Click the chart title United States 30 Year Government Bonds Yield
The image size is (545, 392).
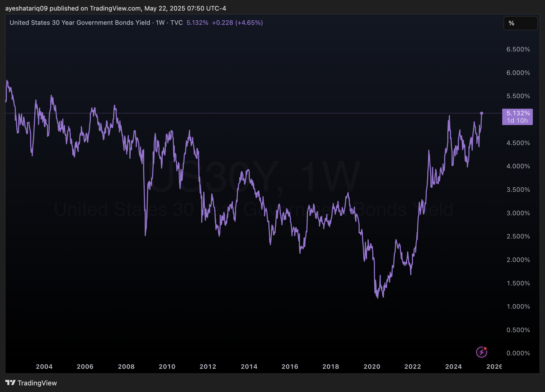click(x=80, y=23)
